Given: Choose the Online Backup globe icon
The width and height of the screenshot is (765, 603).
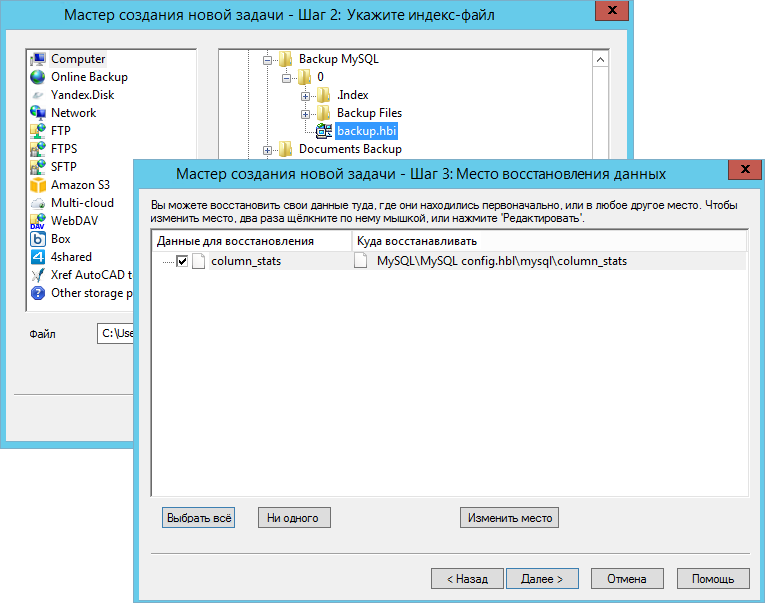Looking at the screenshot, I should click(x=38, y=77).
